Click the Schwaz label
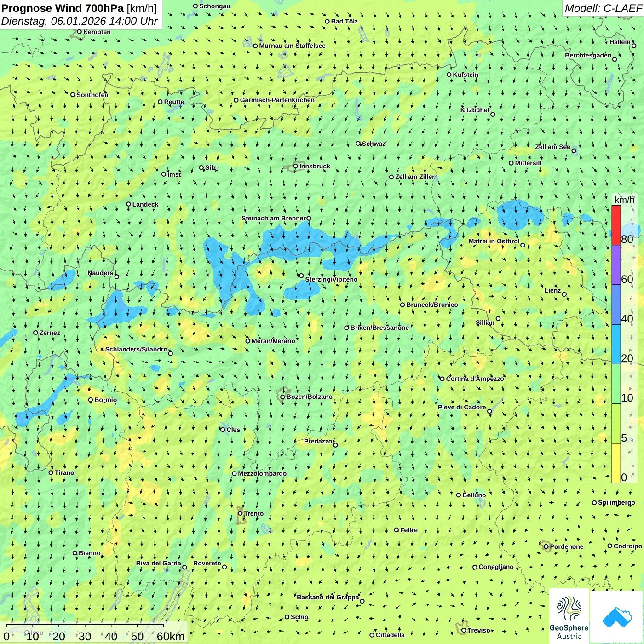The image size is (644, 644). tap(374, 144)
